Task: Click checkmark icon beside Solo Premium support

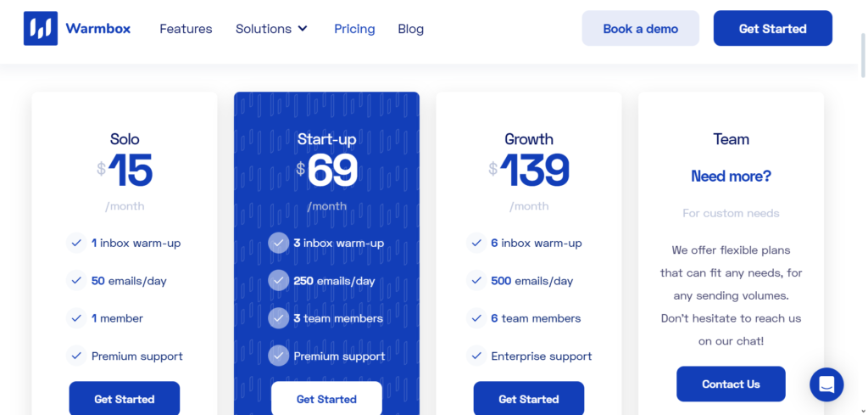Action: [76, 356]
